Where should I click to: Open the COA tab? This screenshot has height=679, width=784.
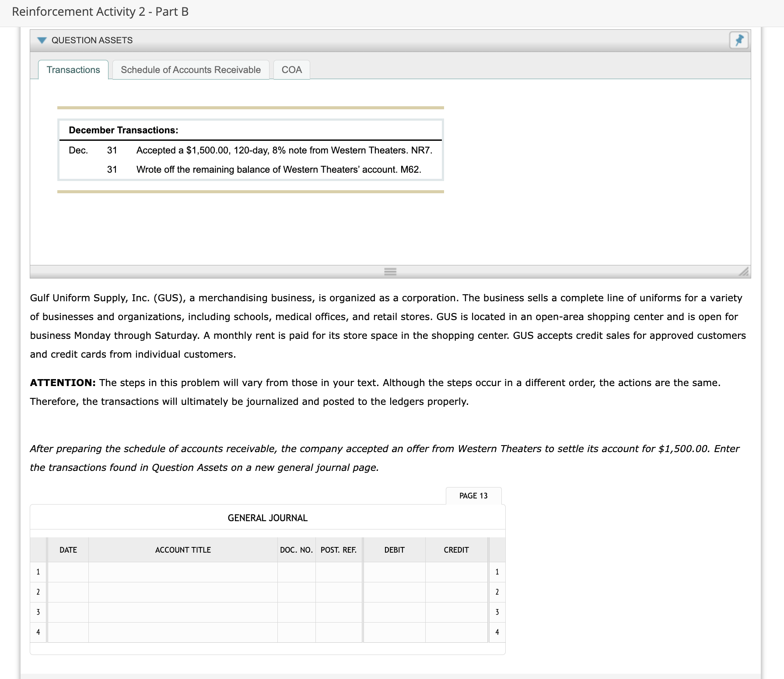291,70
